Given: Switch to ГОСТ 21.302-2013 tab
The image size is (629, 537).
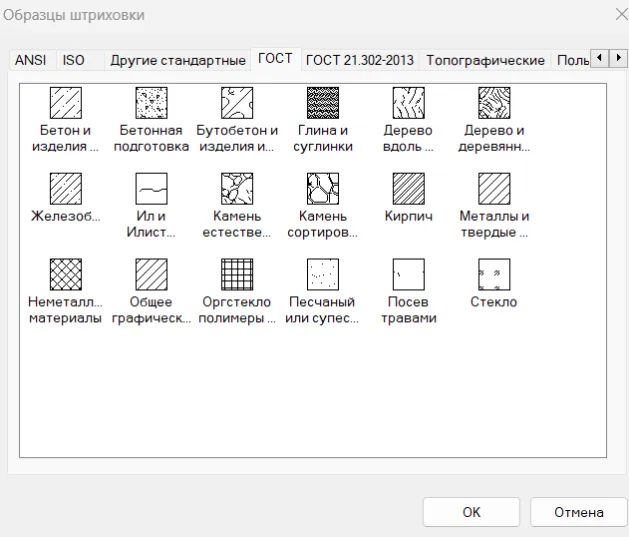Looking at the screenshot, I should [359, 60].
